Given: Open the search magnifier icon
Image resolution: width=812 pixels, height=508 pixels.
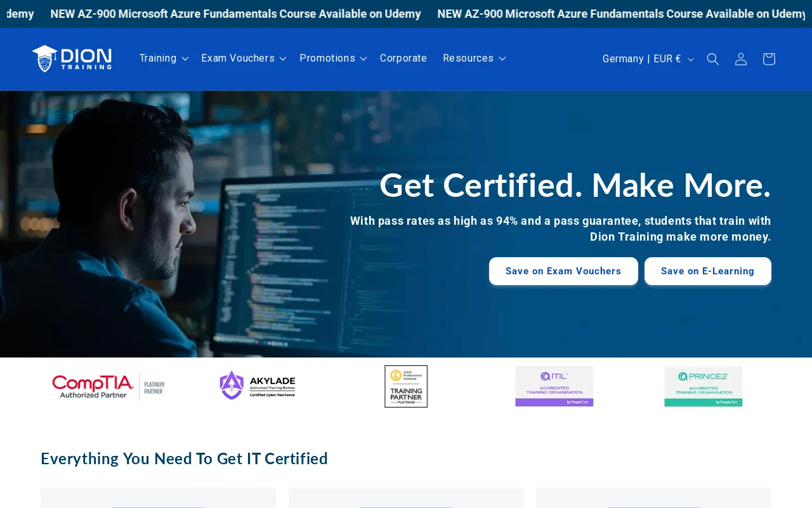Looking at the screenshot, I should click(713, 59).
